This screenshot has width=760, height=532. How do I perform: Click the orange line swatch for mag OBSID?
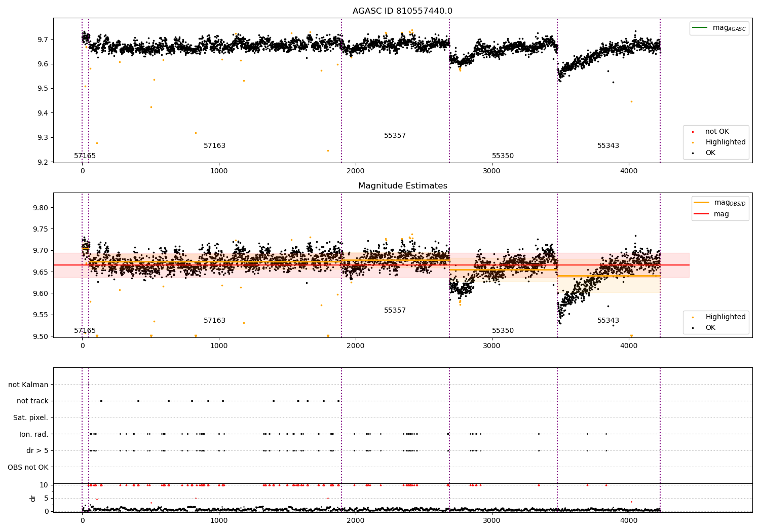point(701,203)
